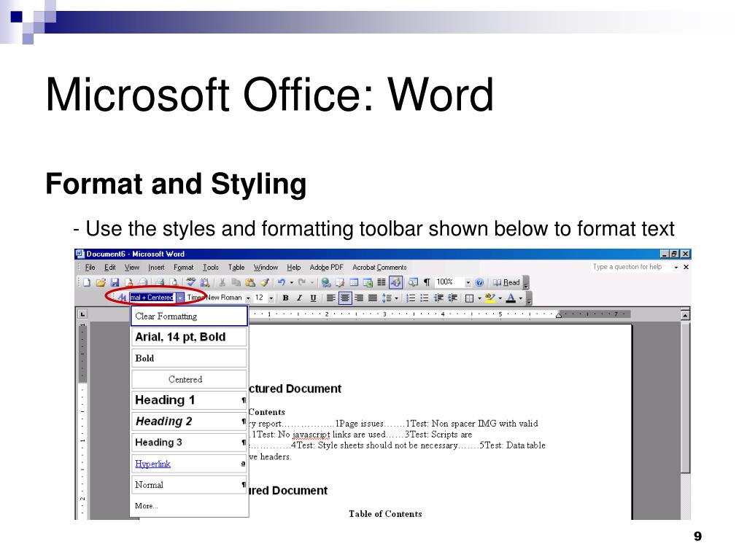Save the document with floppy icon
The image size is (747, 560).
pyautogui.click(x=115, y=282)
